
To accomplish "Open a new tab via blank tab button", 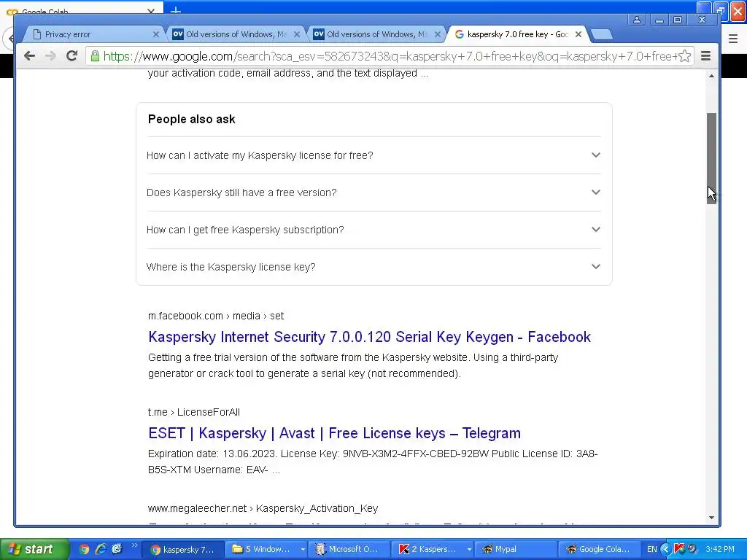I will click(x=602, y=34).
